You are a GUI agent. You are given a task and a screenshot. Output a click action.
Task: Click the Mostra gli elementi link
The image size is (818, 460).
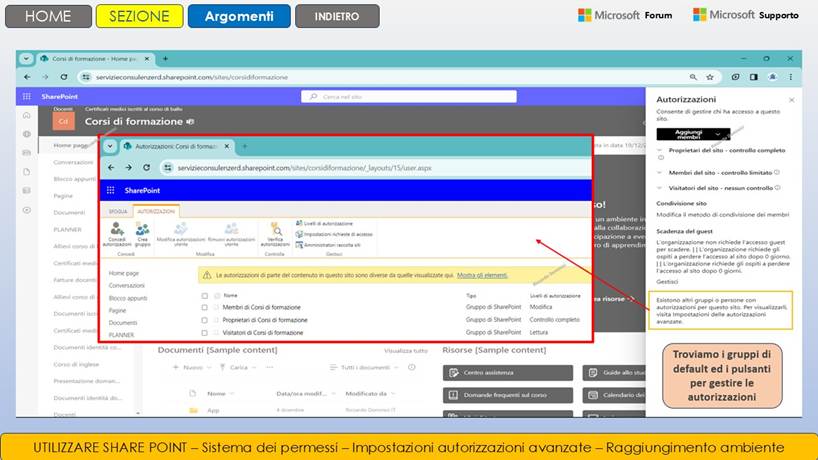pos(482,275)
